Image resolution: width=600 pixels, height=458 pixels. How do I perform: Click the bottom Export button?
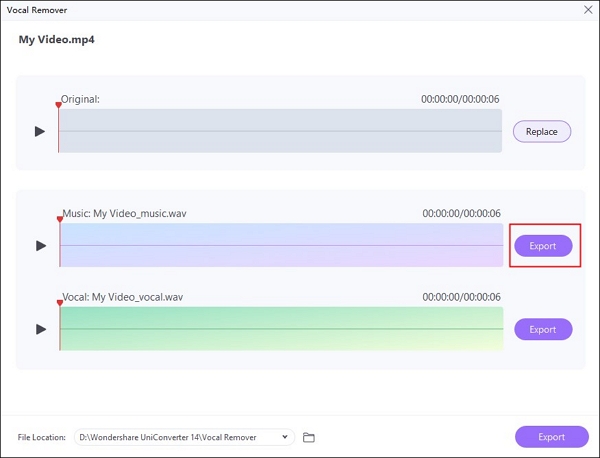click(551, 437)
